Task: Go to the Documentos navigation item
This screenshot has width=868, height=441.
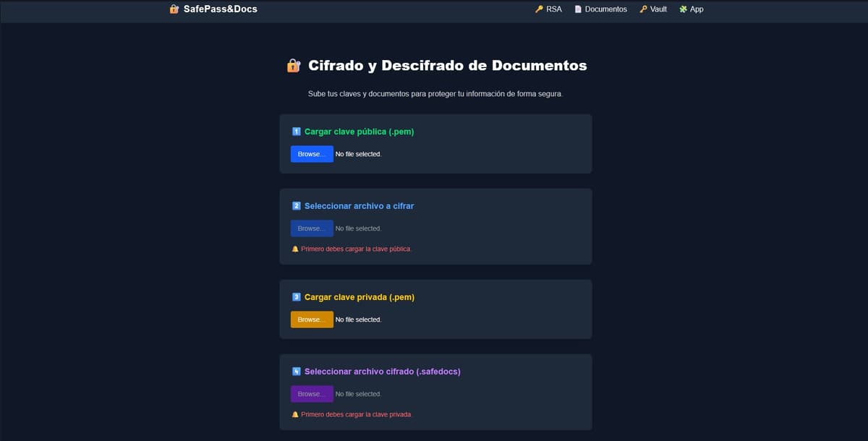Action: pos(605,9)
